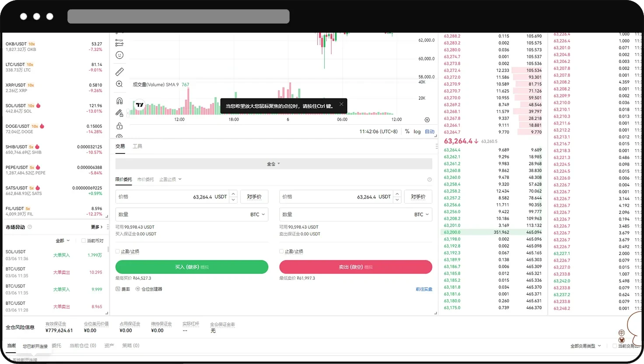Viewport: 644px width, 364px height.
Task: Open chart settings gear beside time axis
Action: click(x=427, y=120)
